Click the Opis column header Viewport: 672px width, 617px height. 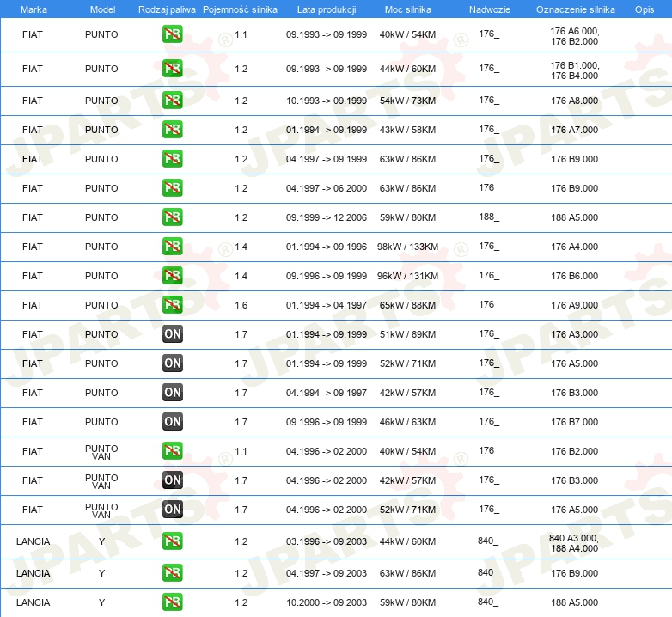pyautogui.click(x=645, y=9)
